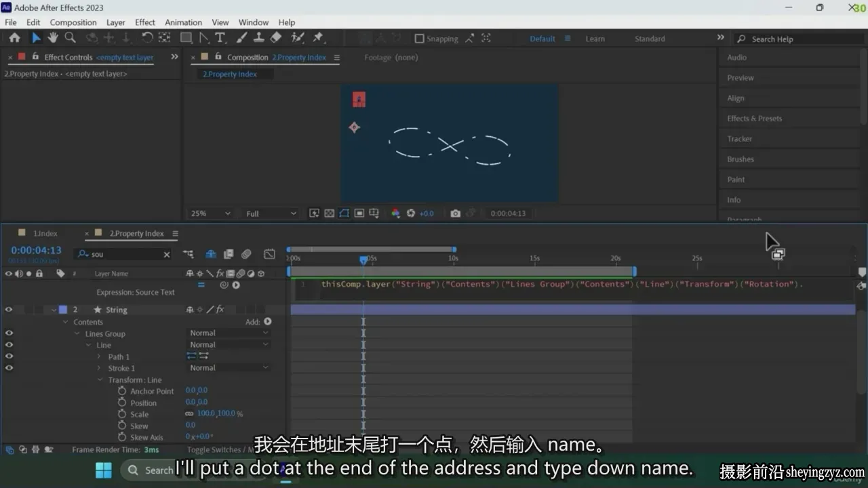Open the Effects & Presets panel
The height and width of the screenshot is (488, 868).
coord(755,119)
